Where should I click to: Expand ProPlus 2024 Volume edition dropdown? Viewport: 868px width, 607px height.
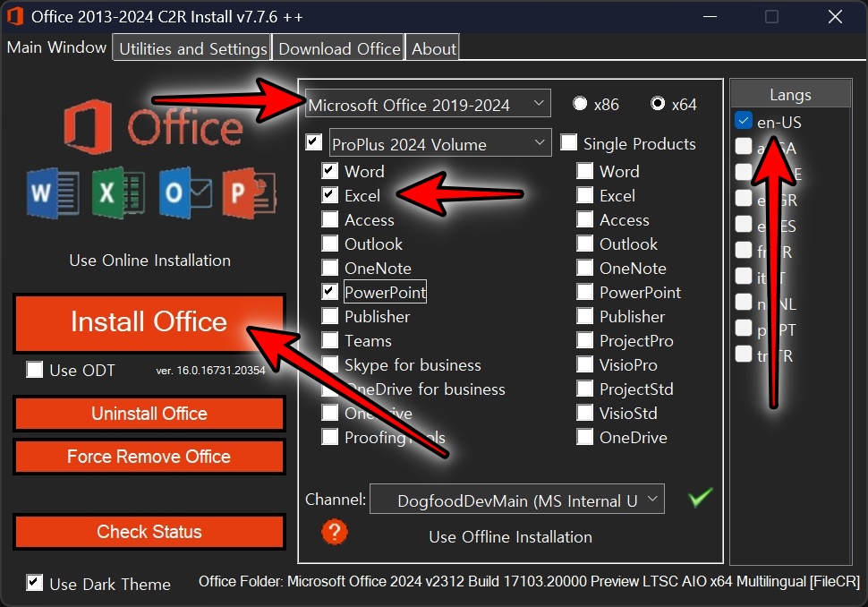[x=440, y=143]
